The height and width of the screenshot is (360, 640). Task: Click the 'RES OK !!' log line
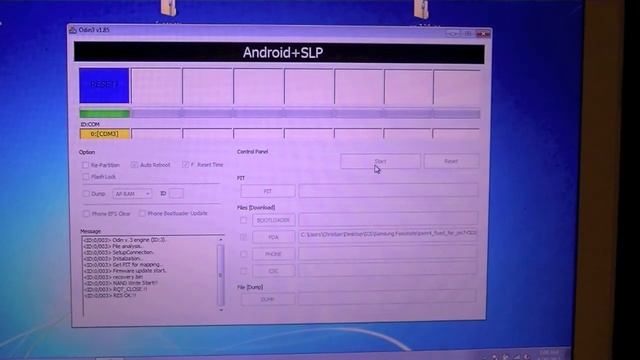click(x=109, y=295)
